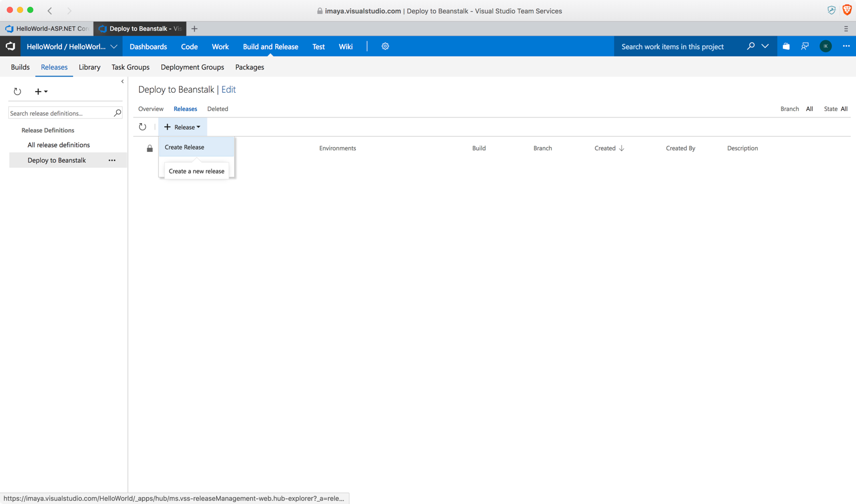Open ellipsis menu for Deploy to Beanstalk

[x=112, y=160]
